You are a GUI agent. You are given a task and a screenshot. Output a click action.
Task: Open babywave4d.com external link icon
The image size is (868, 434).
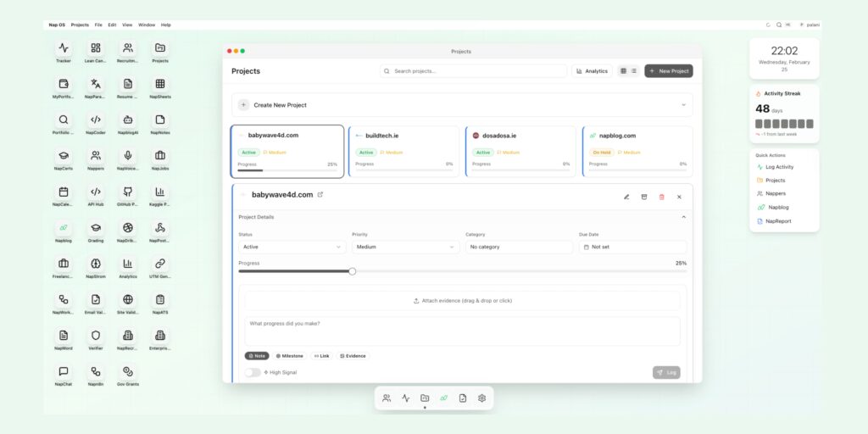click(320, 194)
